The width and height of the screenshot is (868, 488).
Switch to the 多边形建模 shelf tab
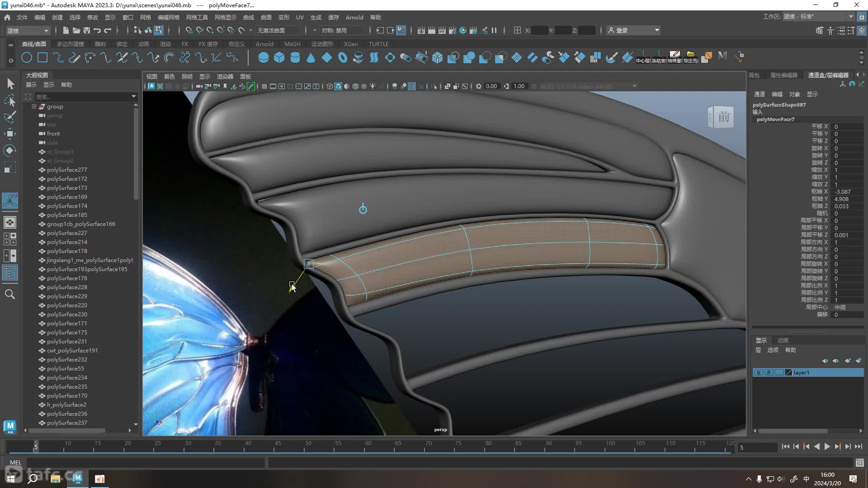[x=71, y=44]
